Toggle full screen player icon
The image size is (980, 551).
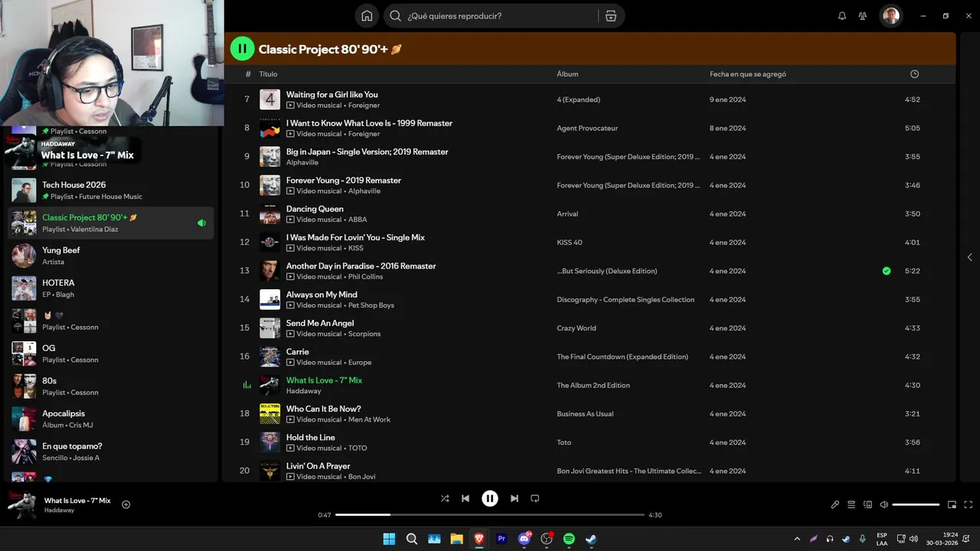(969, 504)
